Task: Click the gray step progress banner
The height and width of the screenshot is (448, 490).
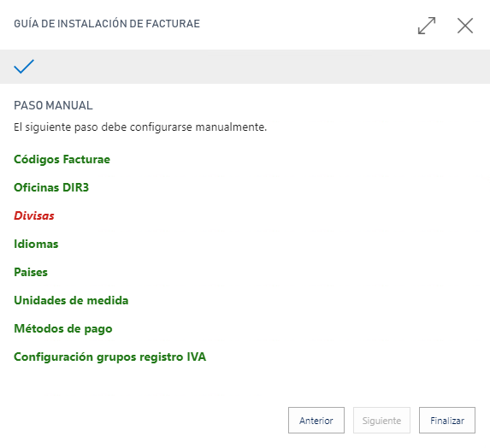Action: click(245, 67)
